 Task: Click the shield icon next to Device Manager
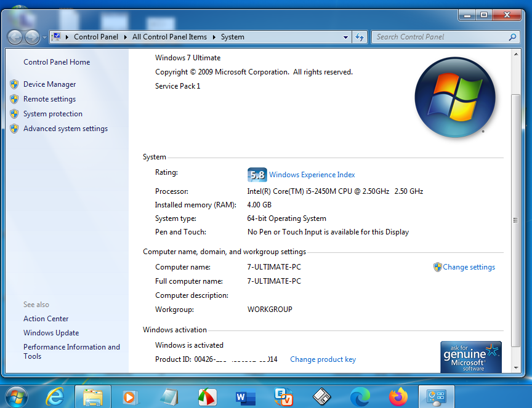(x=14, y=84)
